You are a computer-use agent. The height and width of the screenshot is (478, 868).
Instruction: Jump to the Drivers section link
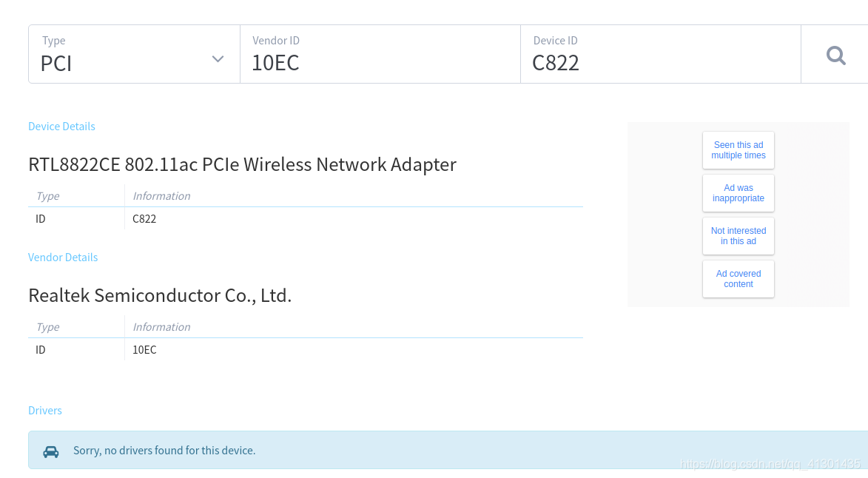coord(45,411)
